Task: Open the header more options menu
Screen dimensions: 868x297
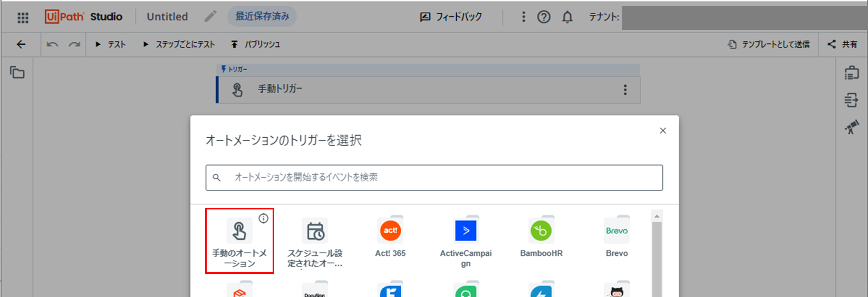Action: (x=523, y=17)
